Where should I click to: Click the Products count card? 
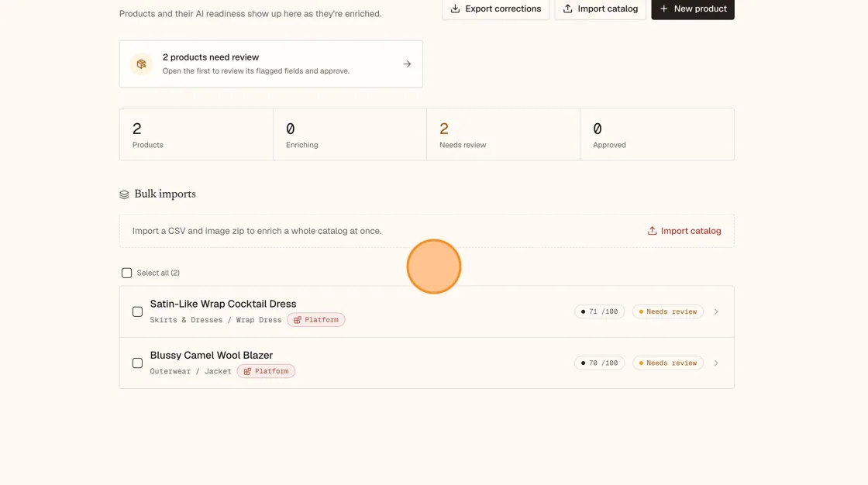[x=197, y=135]
